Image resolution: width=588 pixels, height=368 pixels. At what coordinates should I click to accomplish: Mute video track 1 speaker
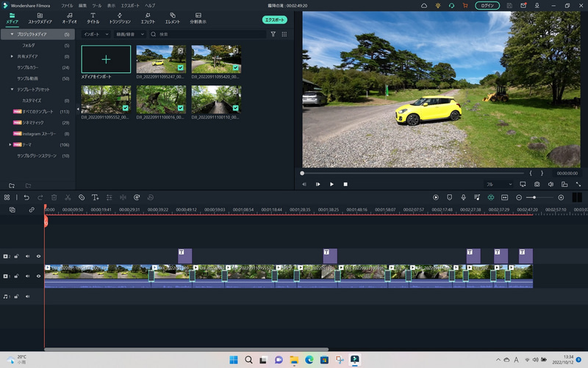point(27,276)
